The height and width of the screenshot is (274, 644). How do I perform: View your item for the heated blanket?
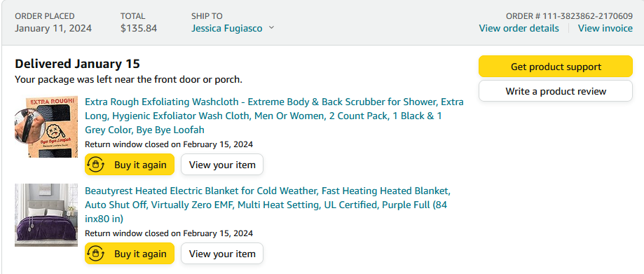(222, 254)
